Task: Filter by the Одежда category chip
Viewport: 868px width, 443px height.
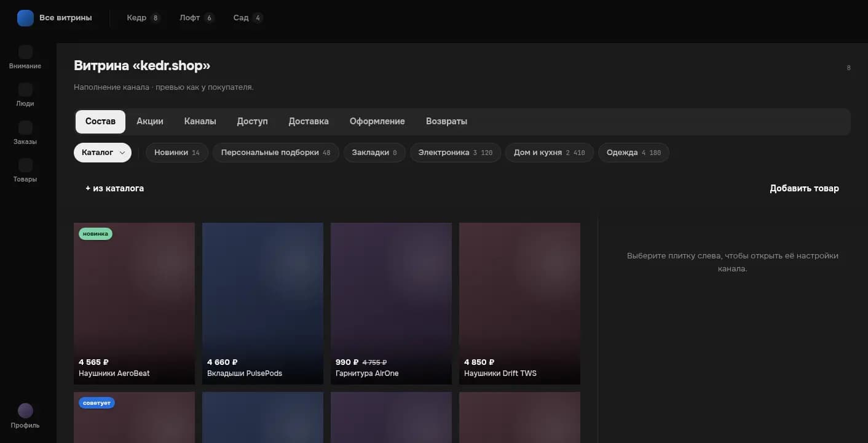Action: click(634, 153)
